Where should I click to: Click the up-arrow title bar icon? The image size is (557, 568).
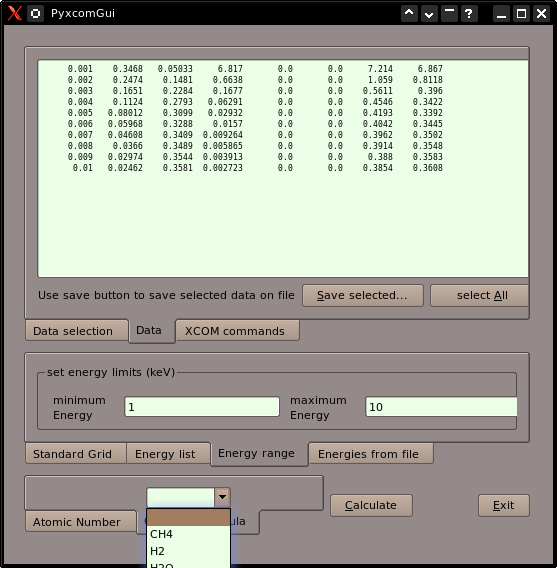(x=409, y=13)
